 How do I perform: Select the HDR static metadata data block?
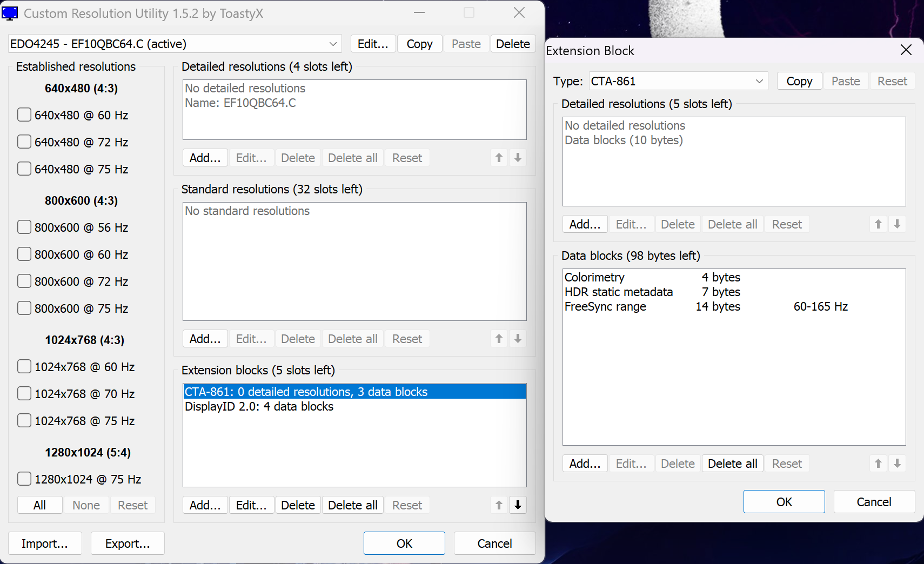tap(618, 292)
